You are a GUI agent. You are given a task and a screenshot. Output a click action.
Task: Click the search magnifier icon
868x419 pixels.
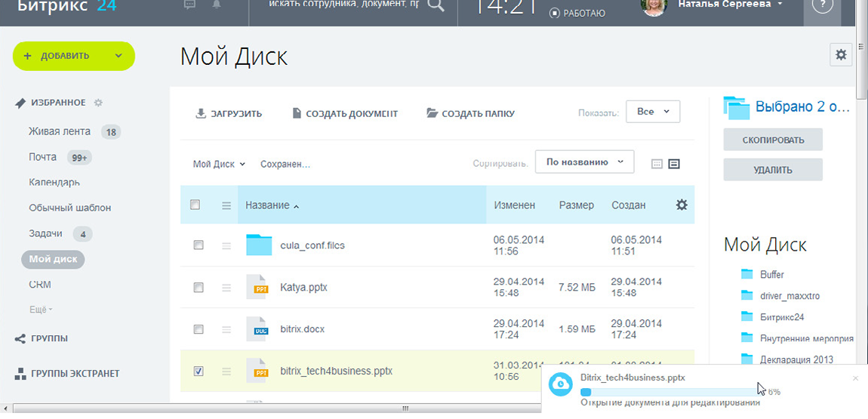436,6
